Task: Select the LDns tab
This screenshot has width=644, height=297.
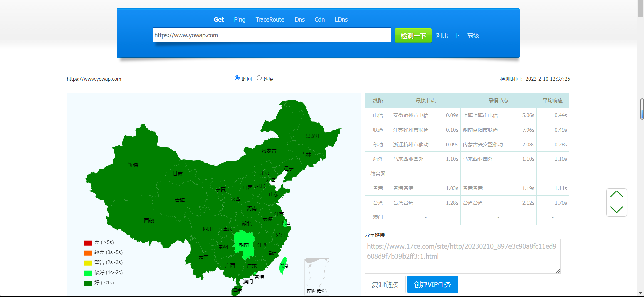Action: (x=341, y=20)
